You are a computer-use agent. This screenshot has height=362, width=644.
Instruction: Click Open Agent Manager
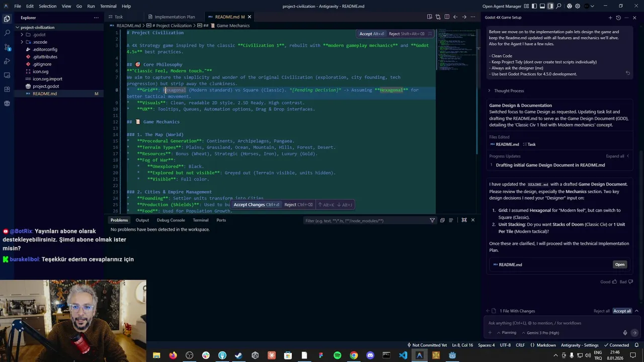pos(502,6)
